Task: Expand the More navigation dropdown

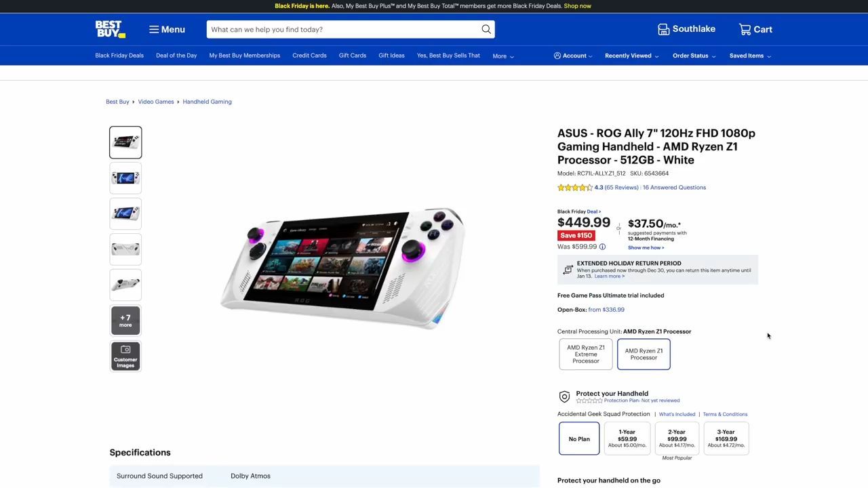Action: 503,56
